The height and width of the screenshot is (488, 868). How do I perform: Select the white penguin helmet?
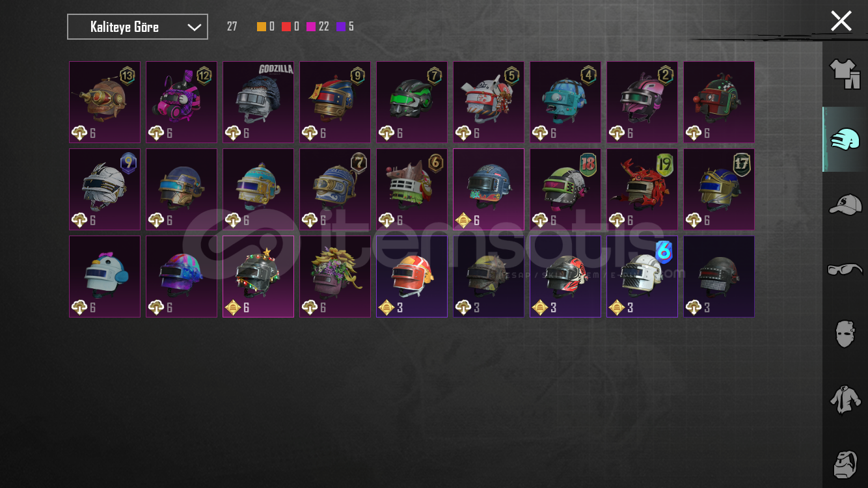[x=105, y=277]
